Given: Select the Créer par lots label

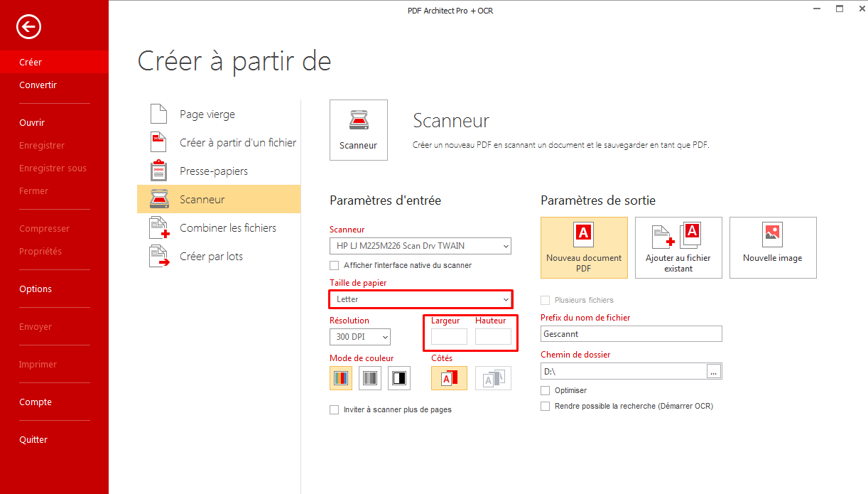Looking at the screenshot, I should point(211,256).
